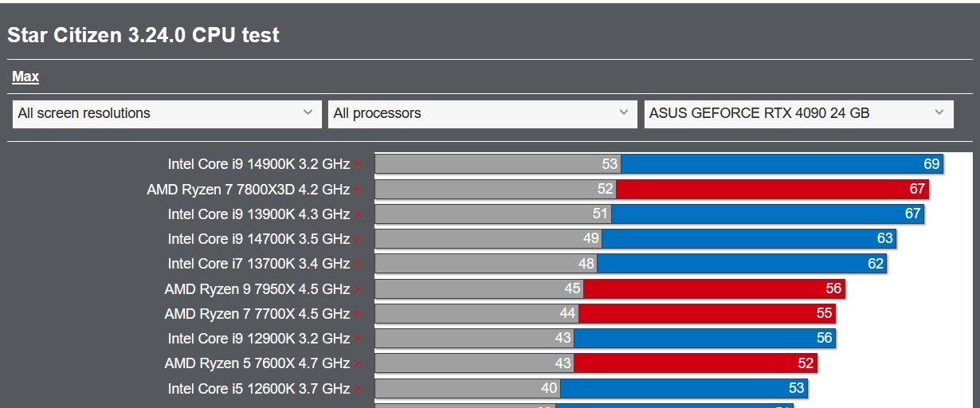Remove AMD Ryzen 7 7800X3D via red x
This screenshot has height=408, width=980.
tap(359, 190)
